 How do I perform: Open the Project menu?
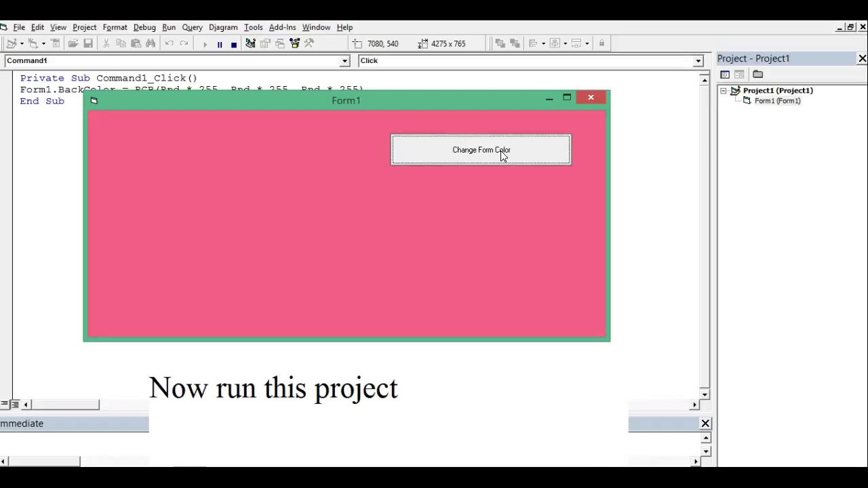(85, 27)
